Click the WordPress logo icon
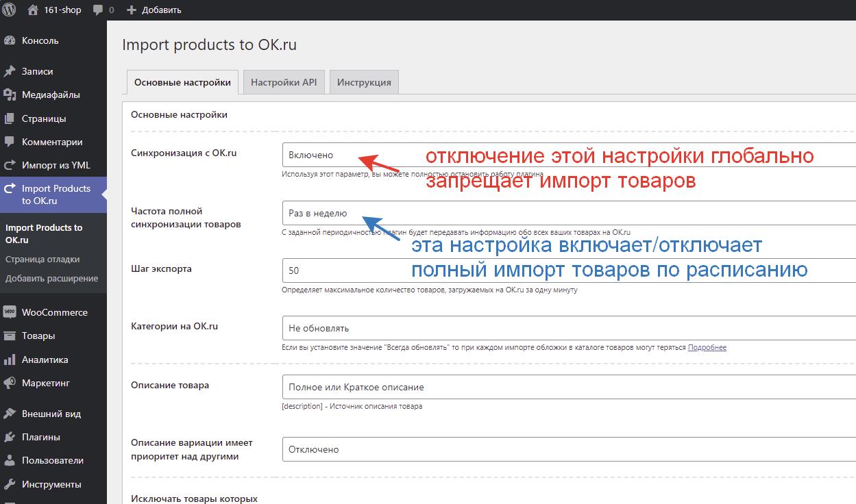This screenshot has width=856, height=504. click(x=10, y=10)
